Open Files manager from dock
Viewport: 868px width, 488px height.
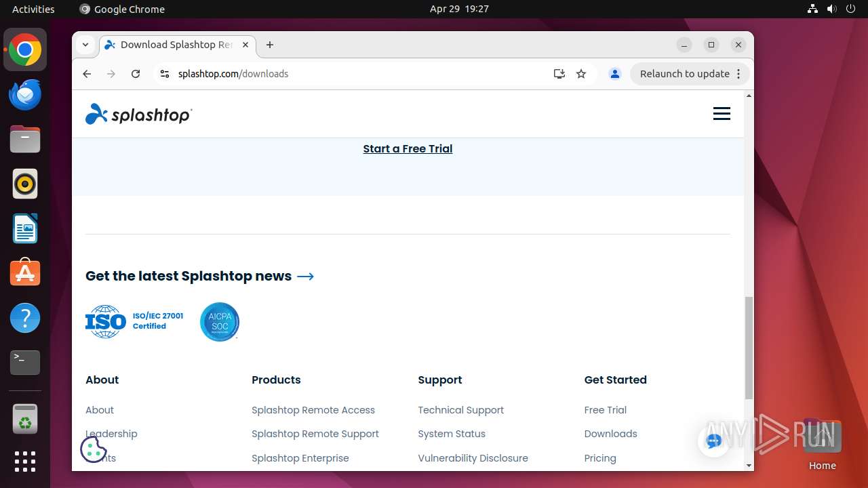tap(25, 140)
